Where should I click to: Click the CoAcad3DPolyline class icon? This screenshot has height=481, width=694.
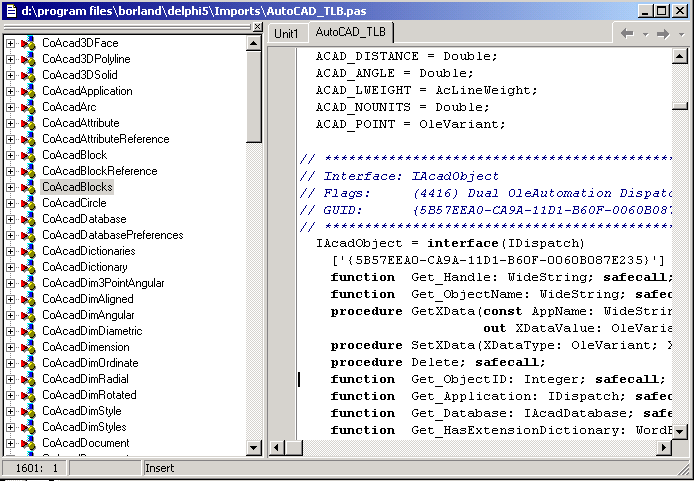28,59
